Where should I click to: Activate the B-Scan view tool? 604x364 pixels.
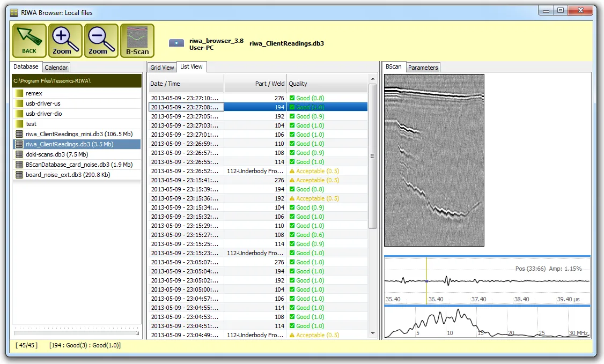tap(136, 40)
